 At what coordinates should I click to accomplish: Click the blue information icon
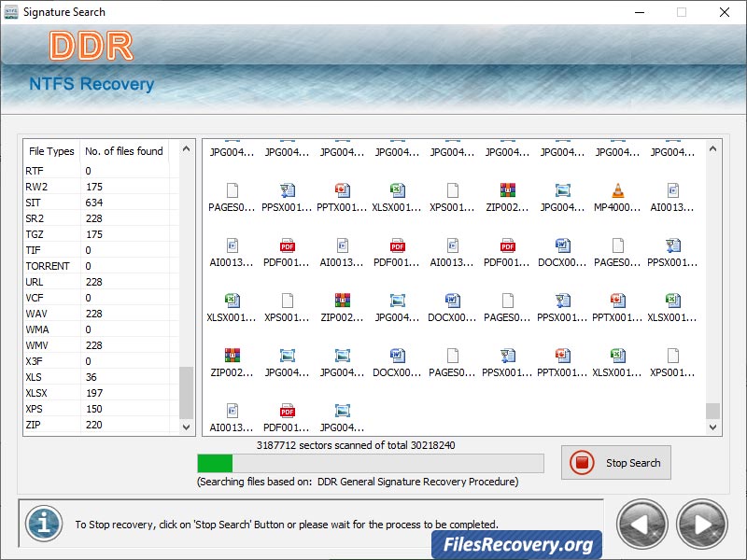pos(44,524)
